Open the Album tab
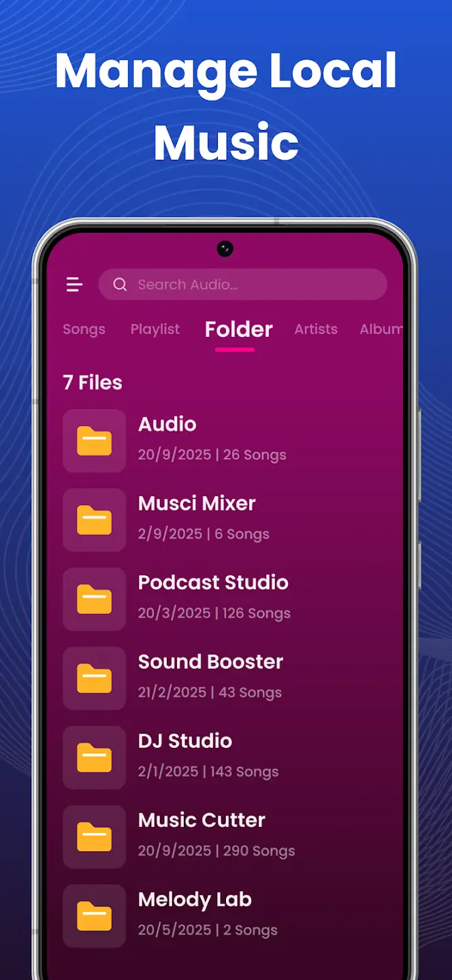Image resolution: width=452 pixels, height=980 pixels. 380,329
